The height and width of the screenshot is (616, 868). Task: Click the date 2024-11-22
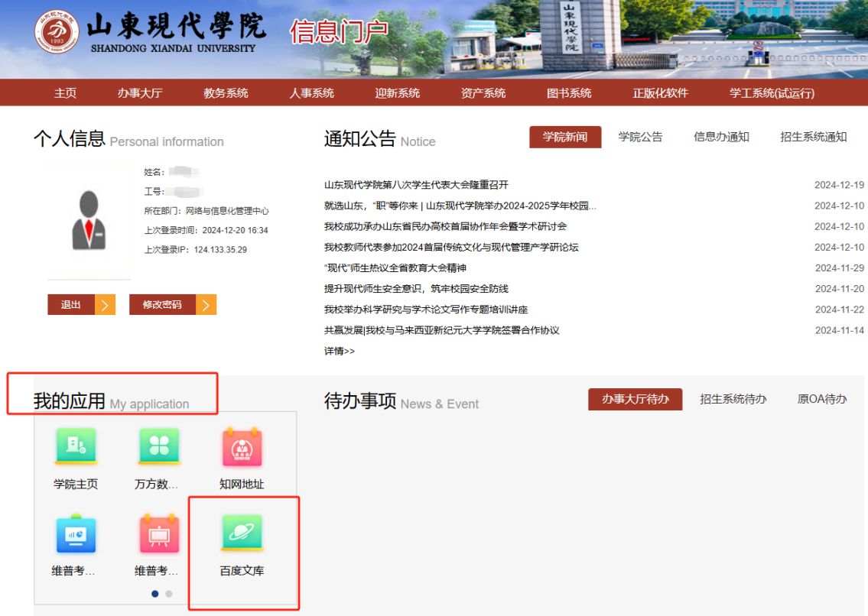[839, 310]
